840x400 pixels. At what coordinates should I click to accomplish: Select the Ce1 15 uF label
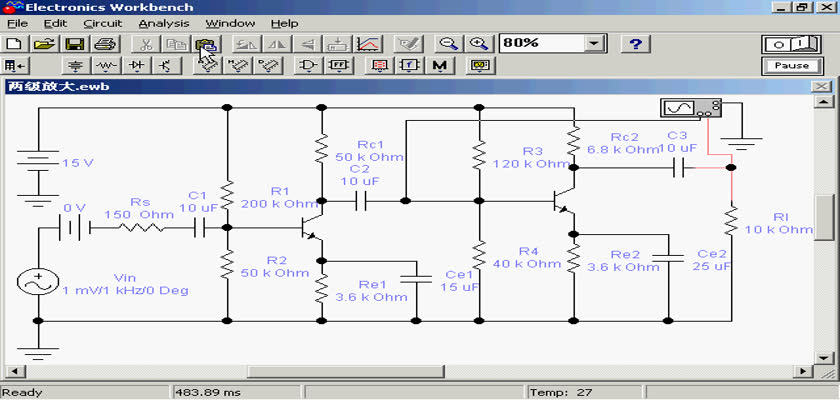tap(460, 281)
